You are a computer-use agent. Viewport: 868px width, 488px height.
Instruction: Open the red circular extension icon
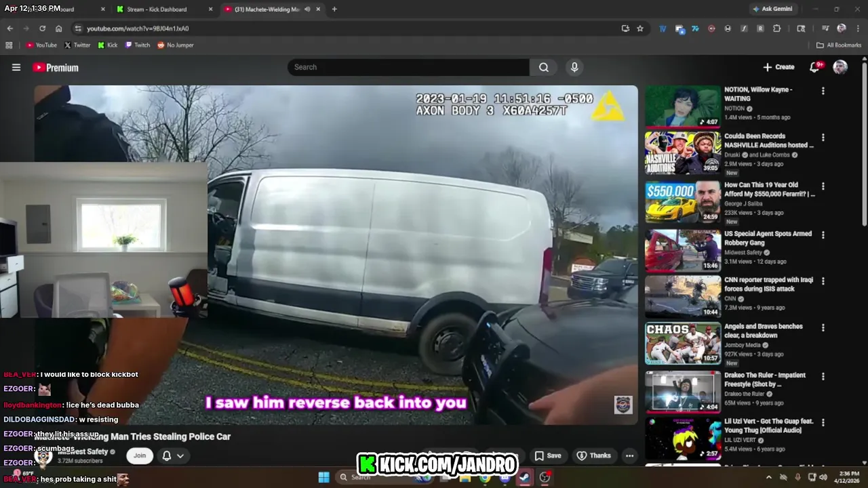click(711, 28)
